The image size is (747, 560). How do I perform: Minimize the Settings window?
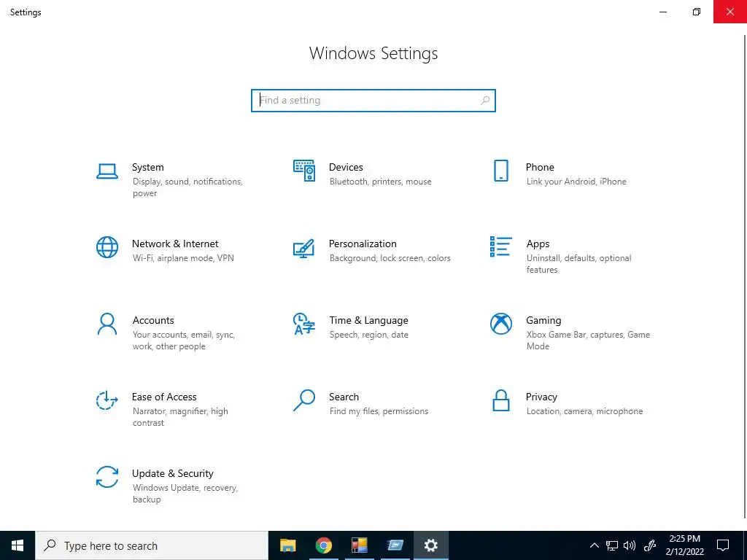tap(662, 12)
